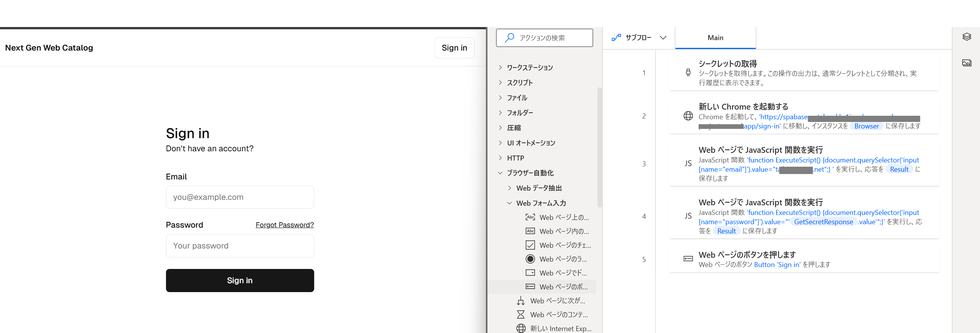
Task: Focus the Your password input field
Action: (x=240, y=246)
